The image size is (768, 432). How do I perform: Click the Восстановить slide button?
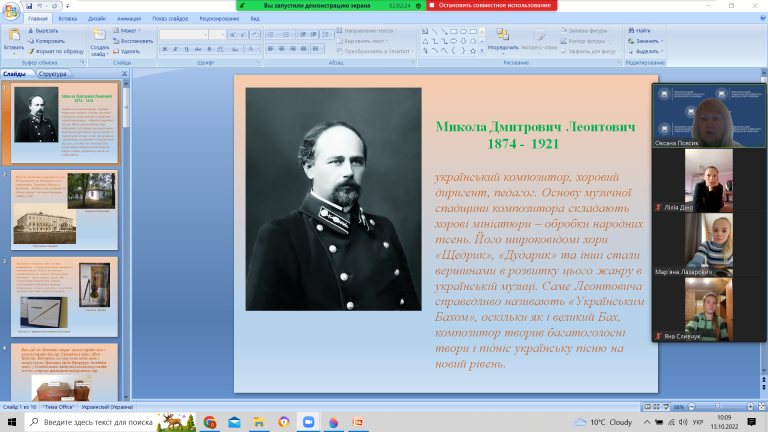133,41
